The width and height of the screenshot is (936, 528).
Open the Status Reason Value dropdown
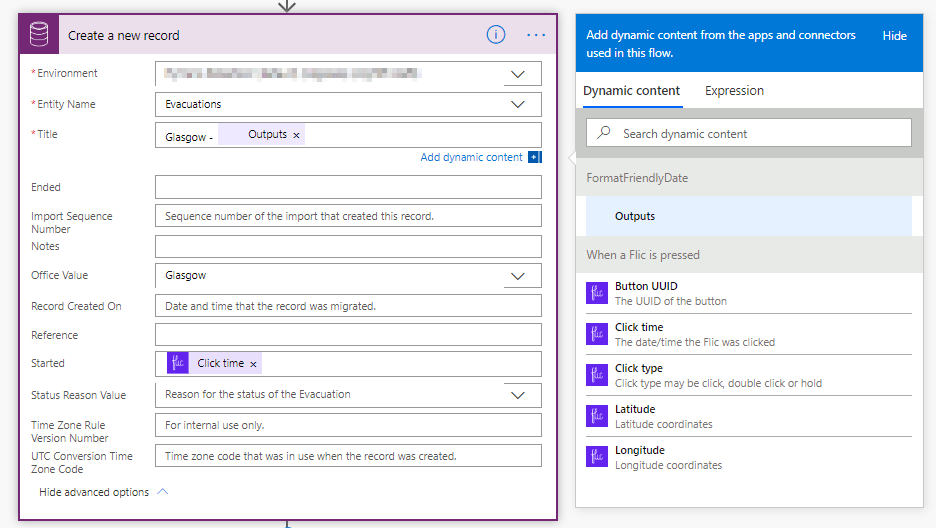click(x=518, y=395)
